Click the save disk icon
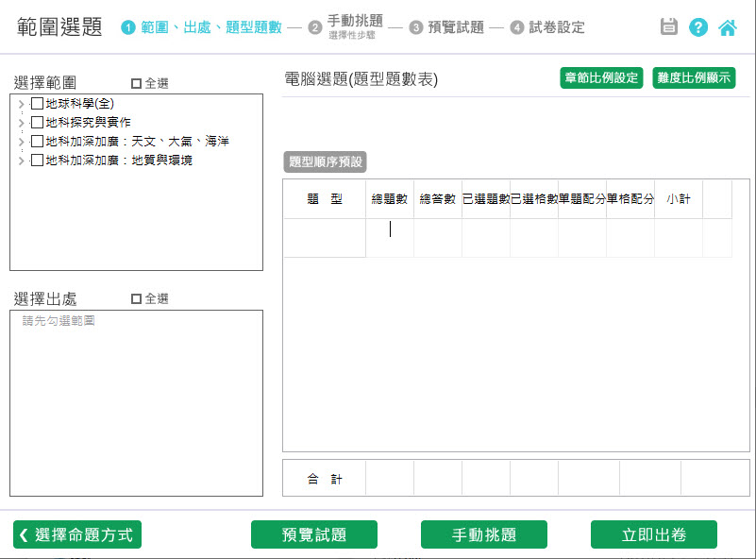 [669, 27]
